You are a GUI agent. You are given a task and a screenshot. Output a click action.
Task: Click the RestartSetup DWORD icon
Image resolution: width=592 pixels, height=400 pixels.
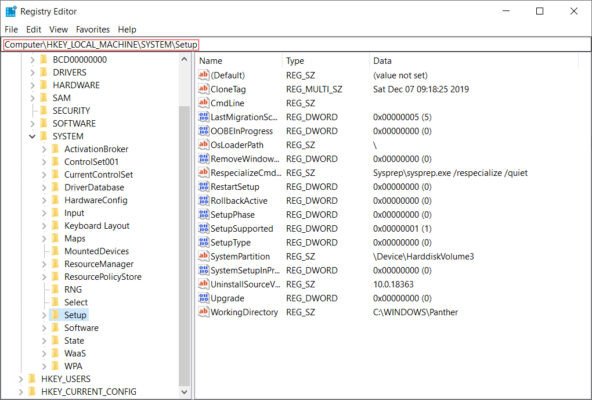(204, 187)
